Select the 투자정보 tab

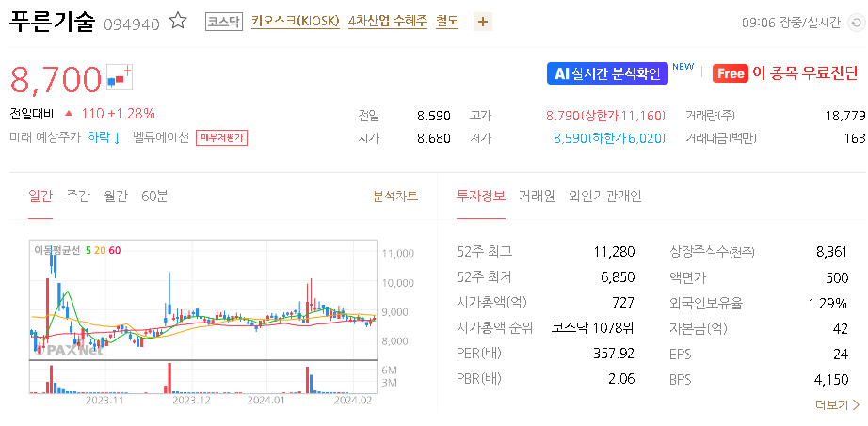click(480, 196)
